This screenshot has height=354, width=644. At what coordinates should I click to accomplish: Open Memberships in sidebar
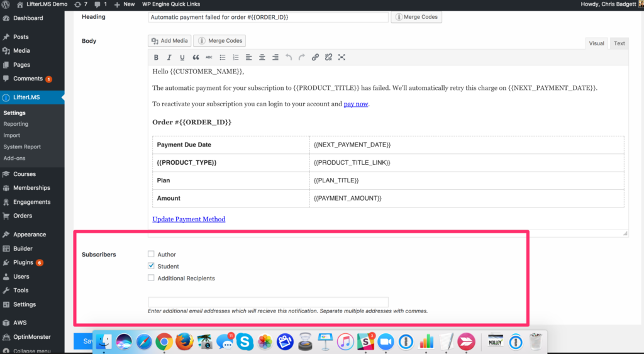[32, 188]
